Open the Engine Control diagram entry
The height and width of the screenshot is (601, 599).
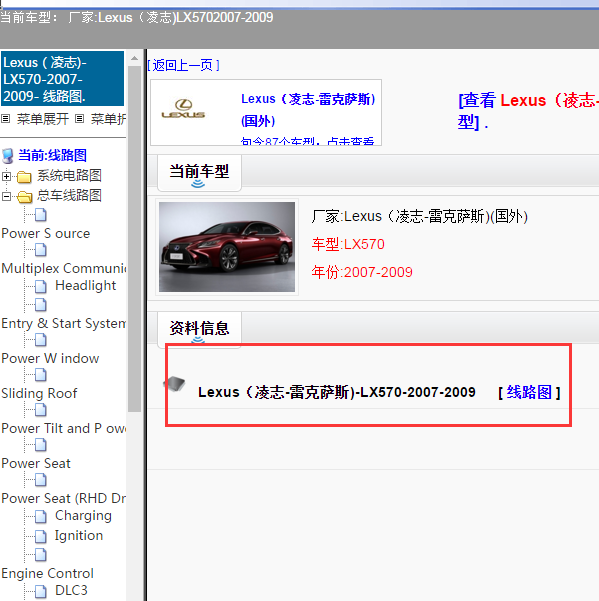pos(48,573)
